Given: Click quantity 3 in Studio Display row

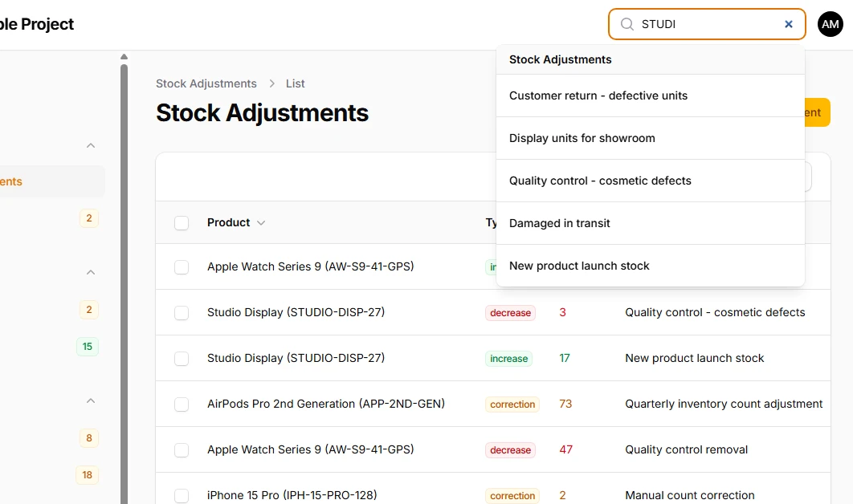Looking at the screenshot, I should [562, 313].
